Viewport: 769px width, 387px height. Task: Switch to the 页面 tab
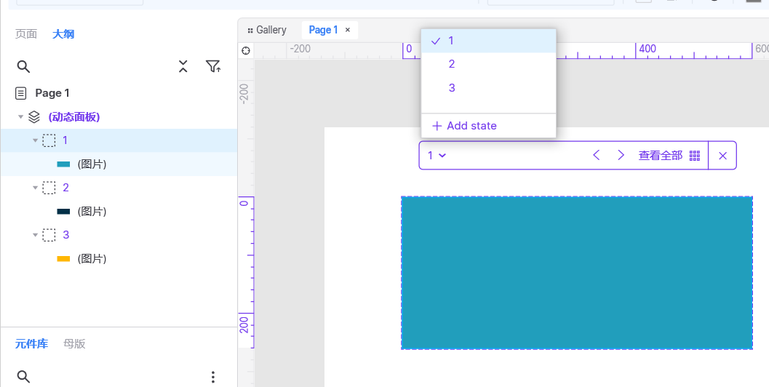(26, 34)
